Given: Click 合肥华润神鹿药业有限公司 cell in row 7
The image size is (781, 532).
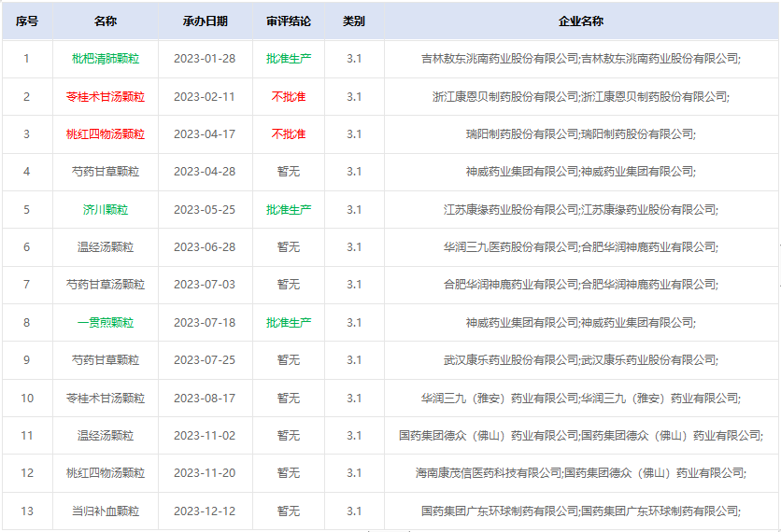Looking at the screenshot, I should (x=581, y=285).
